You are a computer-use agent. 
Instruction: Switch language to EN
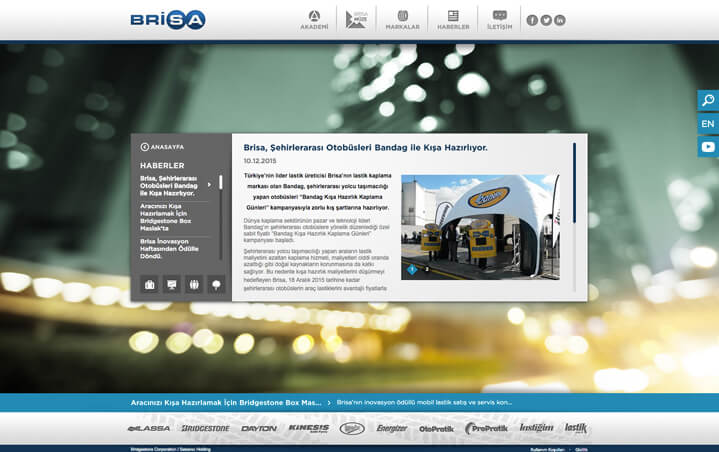pyautogui.click(x=708, y=124)
